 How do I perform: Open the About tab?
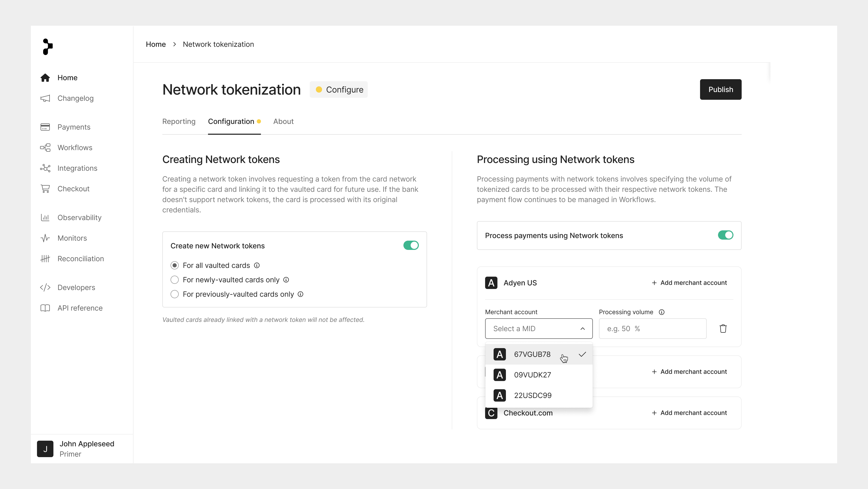point(283,121)
